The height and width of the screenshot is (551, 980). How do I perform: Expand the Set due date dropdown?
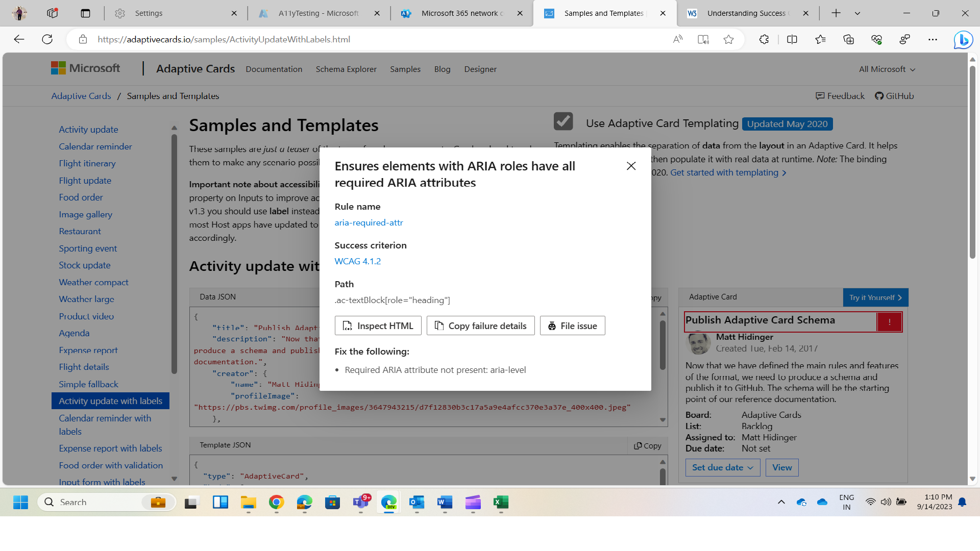click(x=722, y=467)
